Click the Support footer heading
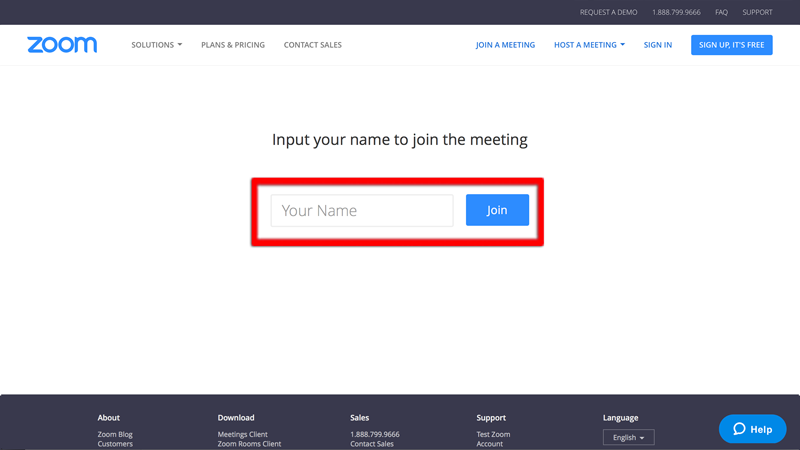 click(491, 417)
